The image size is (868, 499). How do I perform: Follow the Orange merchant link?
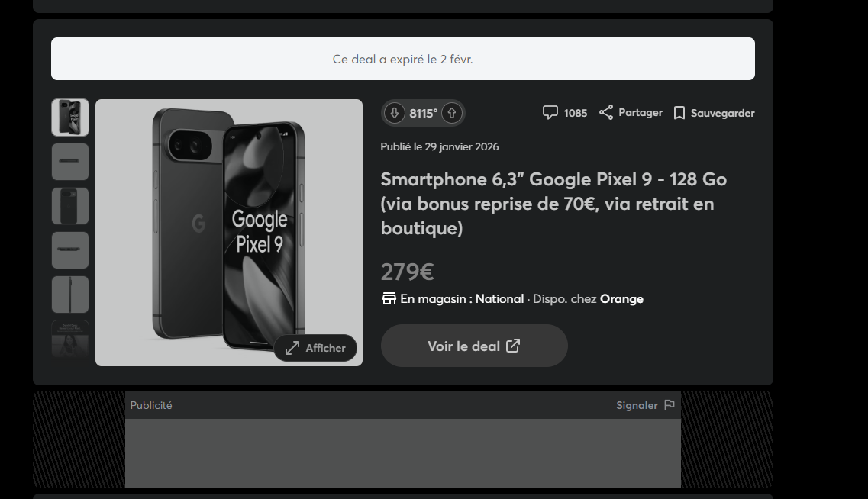tap(621, 299)
